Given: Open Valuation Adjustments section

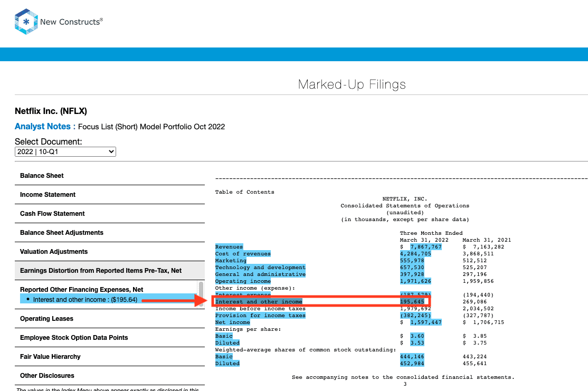Looking at the screenshot, I should pos(109,252).
